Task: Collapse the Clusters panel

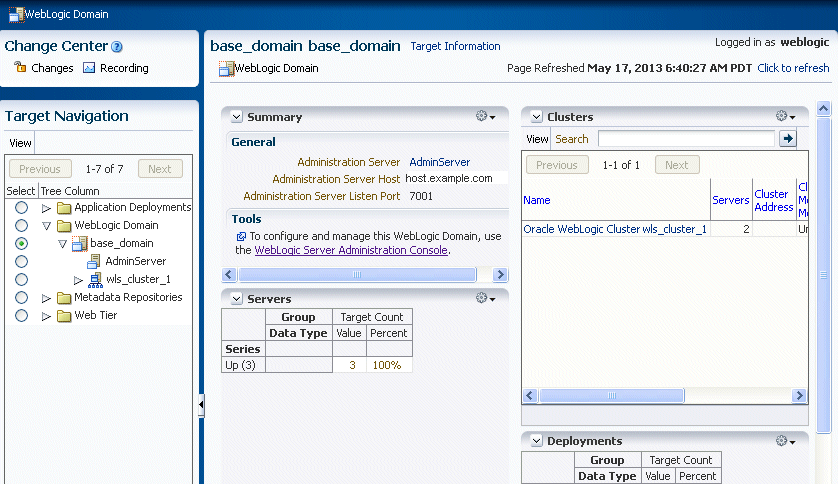Action: 536,116
